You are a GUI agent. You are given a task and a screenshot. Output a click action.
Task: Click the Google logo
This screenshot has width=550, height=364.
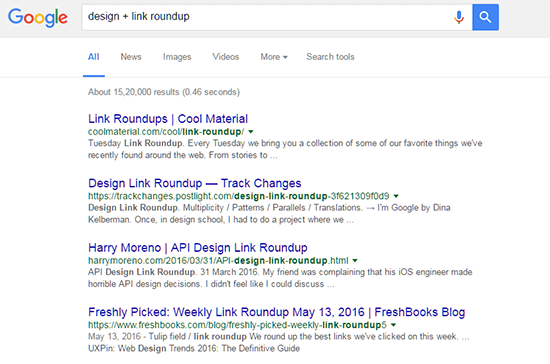(38, 18)
